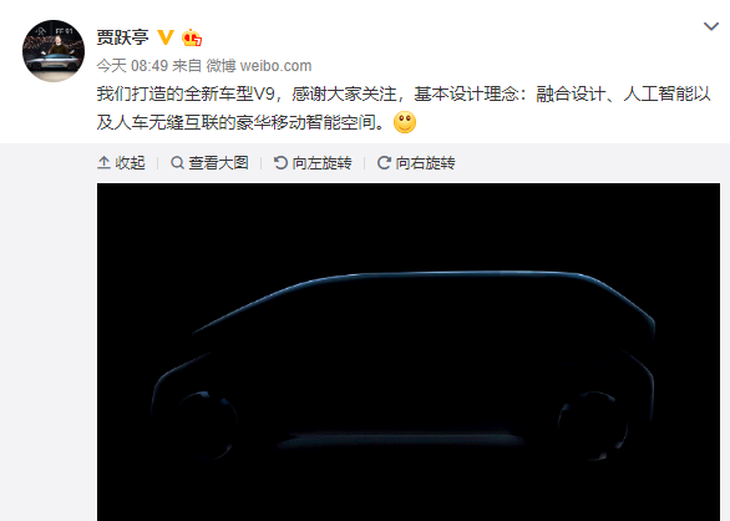Click the upward arrow collapse icon
This screenshot has height=521, width=730.
point(104,163)
